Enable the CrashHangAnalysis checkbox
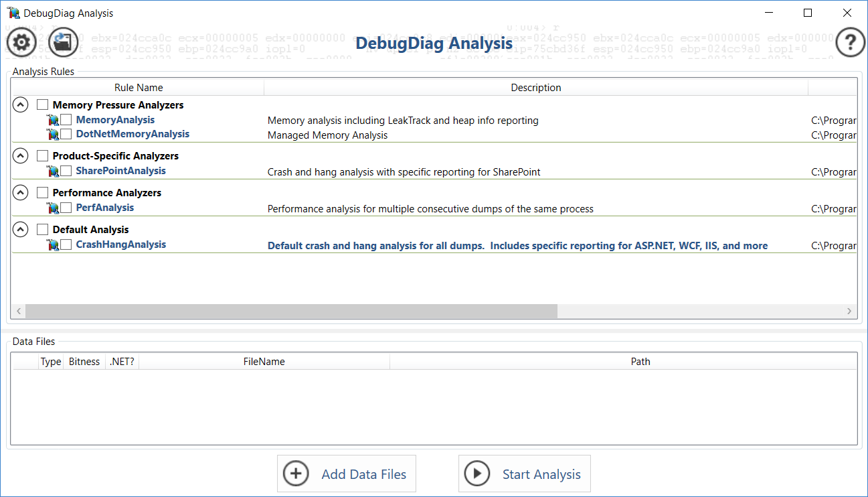Screen dimensions: 868x497 point(66,244)
